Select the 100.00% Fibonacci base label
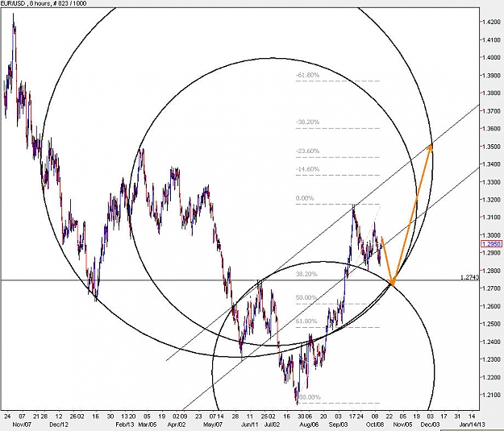 (309, 397)
